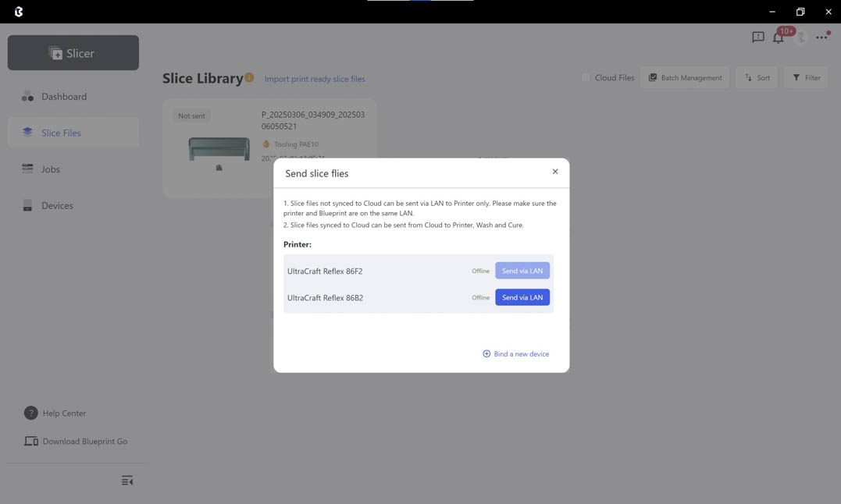Open Jobs in sidebar
This screenshot has width=841, height=504.
click(73, 169)
